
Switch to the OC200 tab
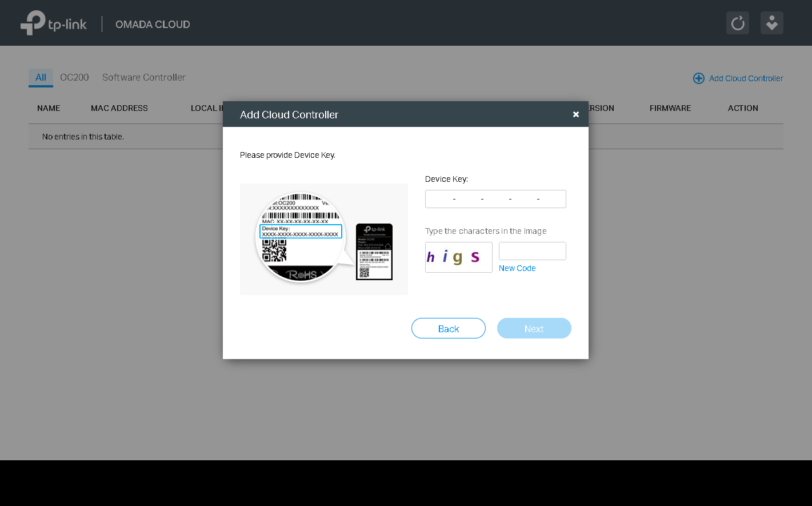74,77
